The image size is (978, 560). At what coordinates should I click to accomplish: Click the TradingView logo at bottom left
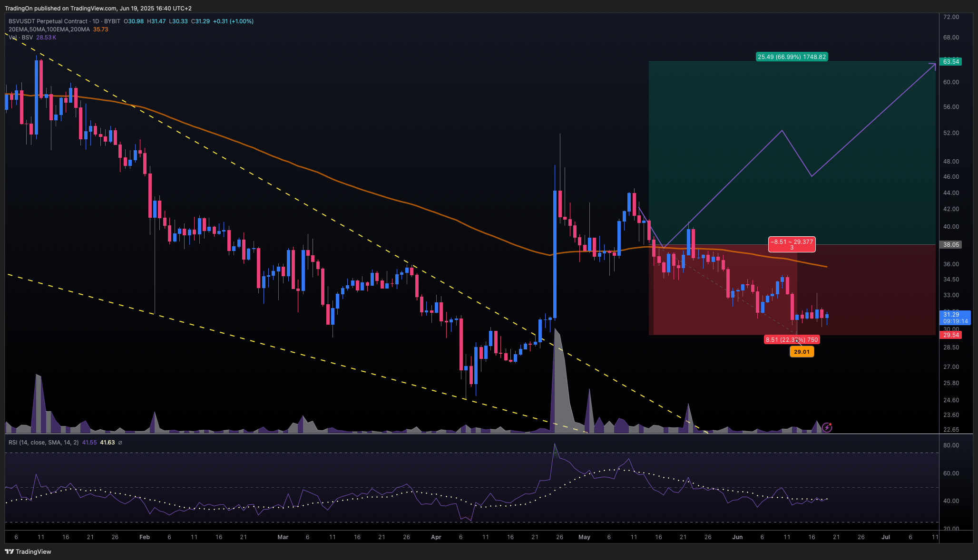pyautogui.click(x=28, y=551)
